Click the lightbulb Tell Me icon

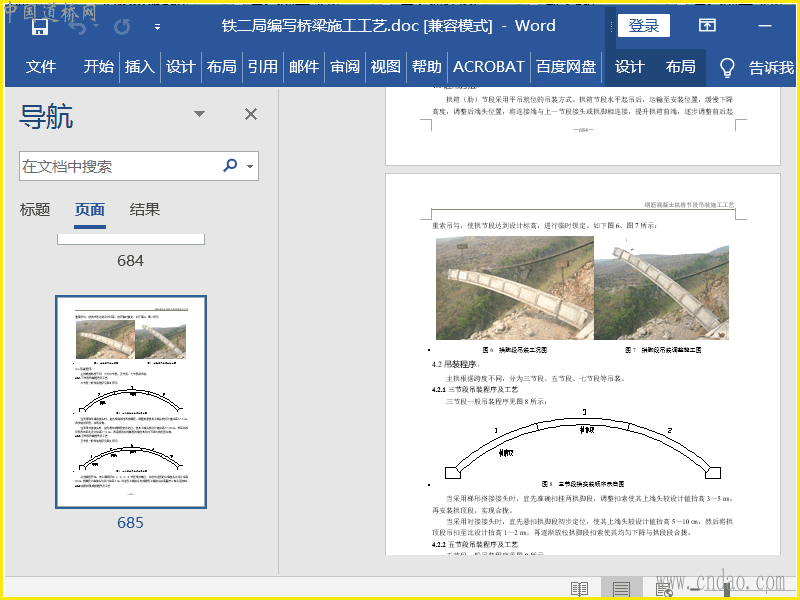coord(727,67)
